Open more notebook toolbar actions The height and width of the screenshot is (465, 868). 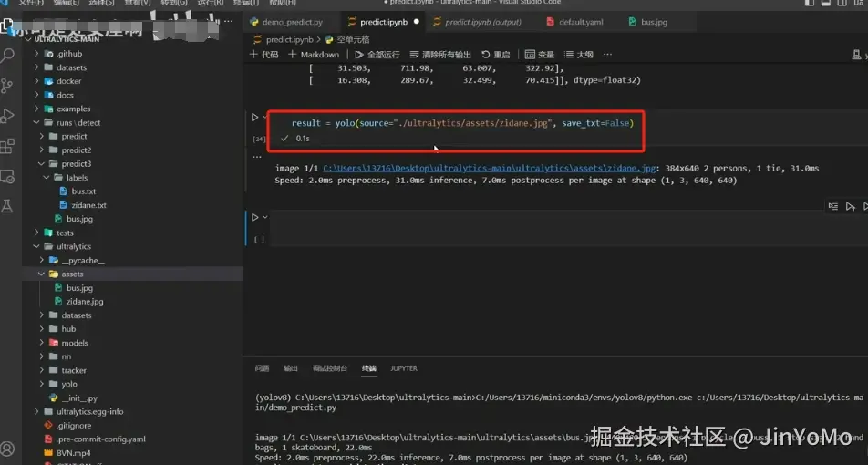click(607, 55)
